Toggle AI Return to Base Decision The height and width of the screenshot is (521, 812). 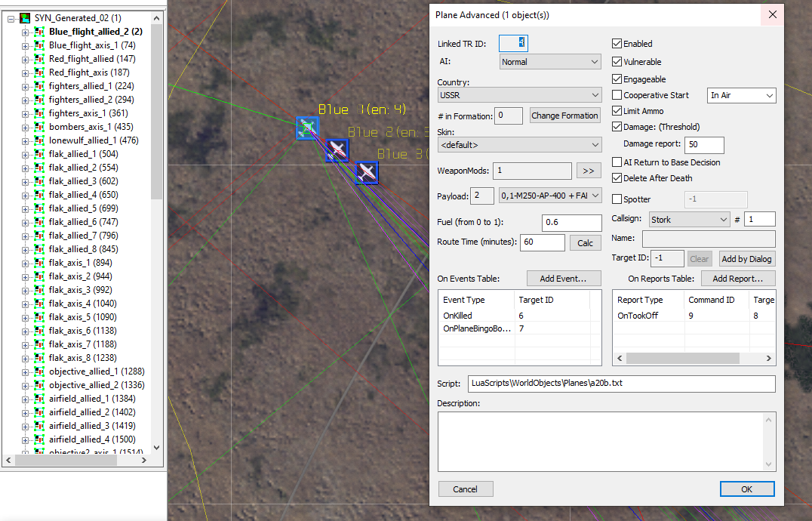click(617, 162)
